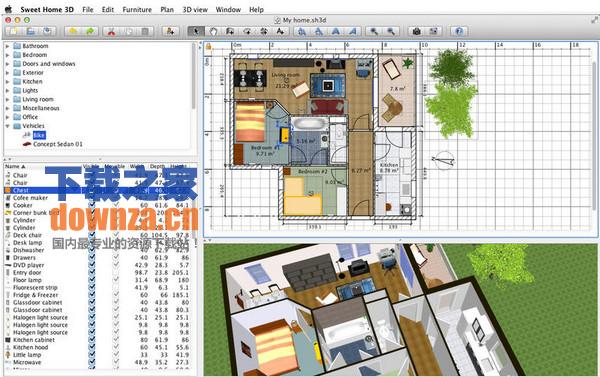Choose the Create walls tool
Viewport: 600px width, 377px height.
pos(230,31)
